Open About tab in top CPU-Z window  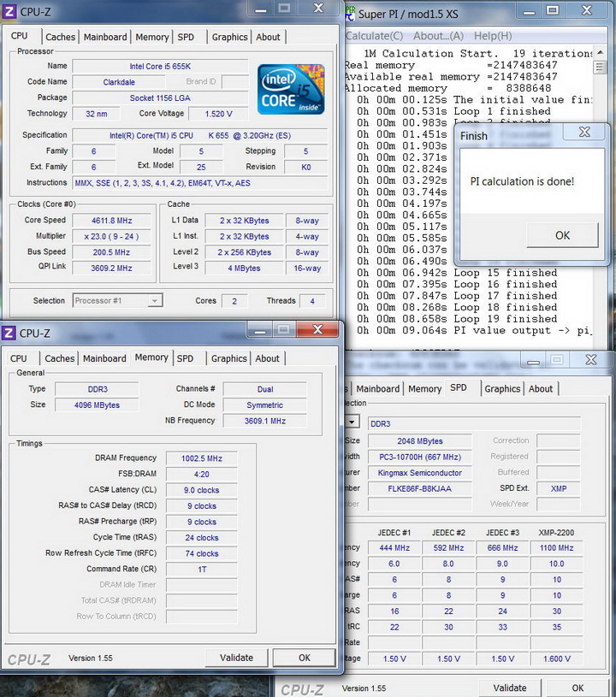[268, 37]
